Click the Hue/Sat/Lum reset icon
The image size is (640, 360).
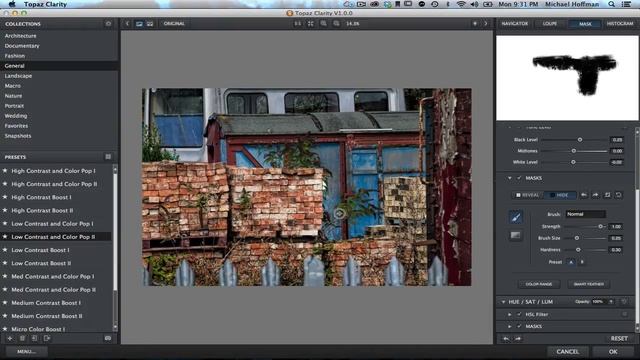624,302
